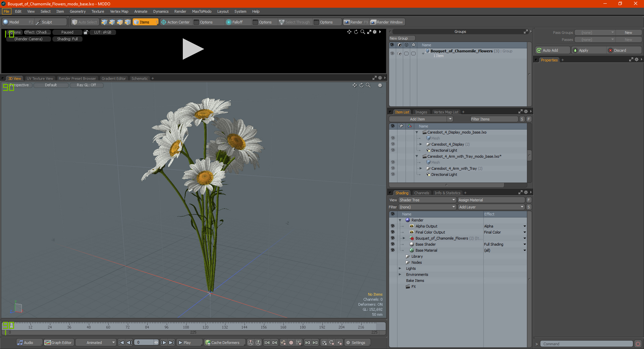The height and width of the screenshot is (349, 644).
Task: Expand the Careobot_4_Display tree item
Action: (421, 144)
